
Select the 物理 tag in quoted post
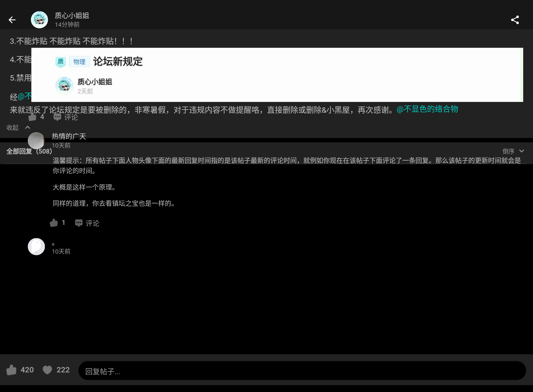coord(79,61)
